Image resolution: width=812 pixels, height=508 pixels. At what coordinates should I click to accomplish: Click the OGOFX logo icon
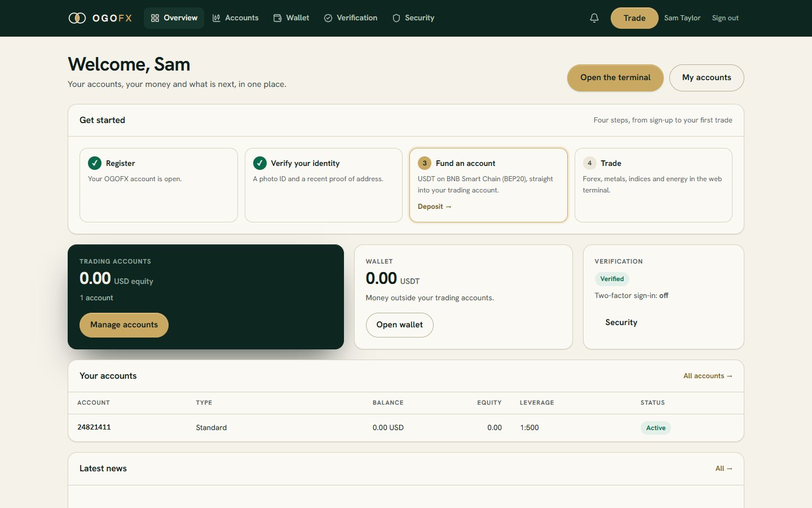click(77, 18)
